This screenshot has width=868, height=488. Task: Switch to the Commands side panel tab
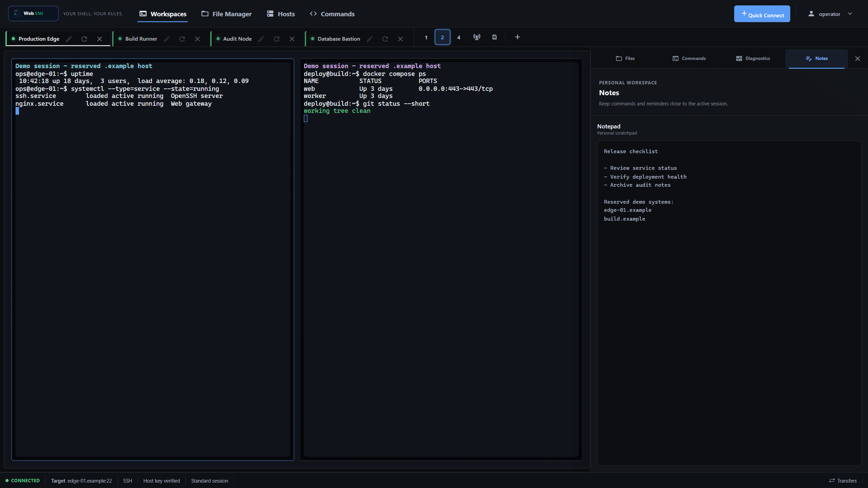tap(689, 59)
